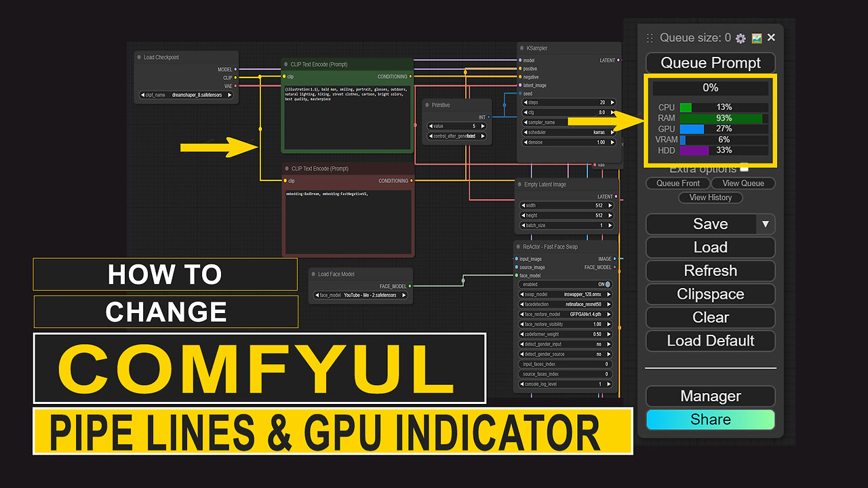Viewport: 868px width, 488px height.
Task: Increase cfg value with right arrow
Action: click(612, 113)
